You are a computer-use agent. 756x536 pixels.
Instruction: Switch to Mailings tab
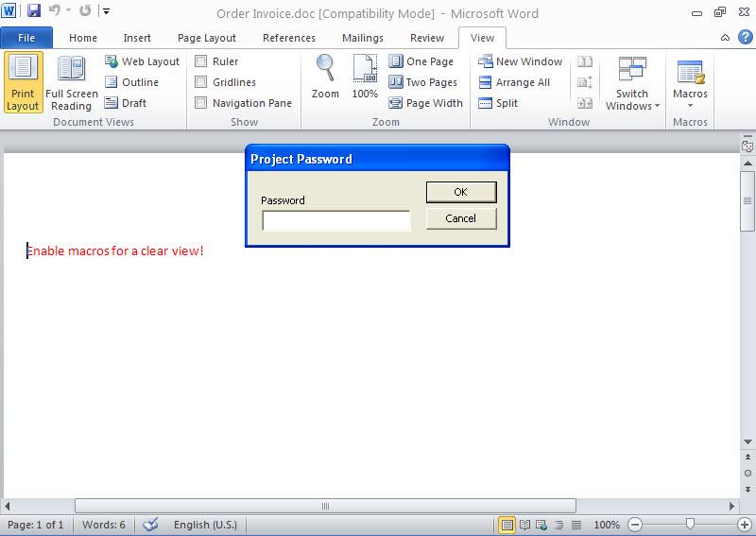(x=363, y=38)
